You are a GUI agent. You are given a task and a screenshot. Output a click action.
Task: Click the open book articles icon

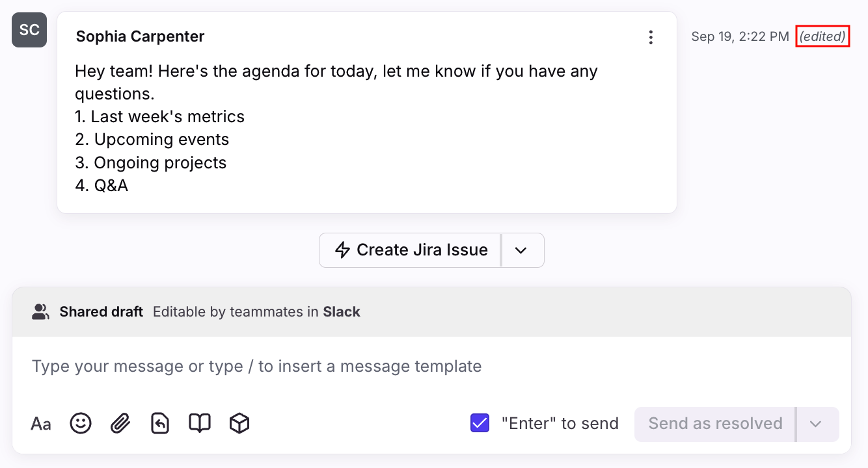[200, 424]
